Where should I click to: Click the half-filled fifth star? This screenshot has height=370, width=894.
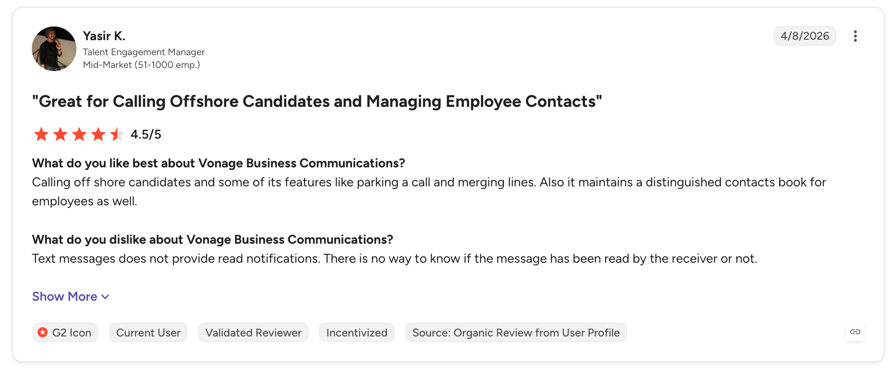coord(117,135)
